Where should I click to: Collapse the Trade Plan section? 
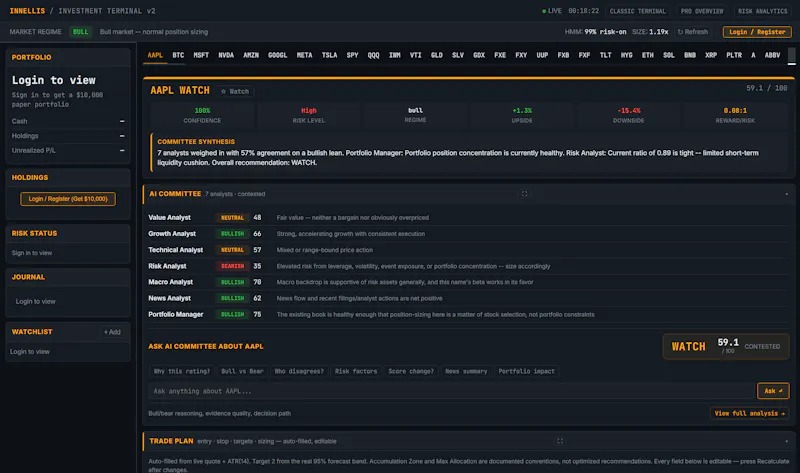[786, 441]
